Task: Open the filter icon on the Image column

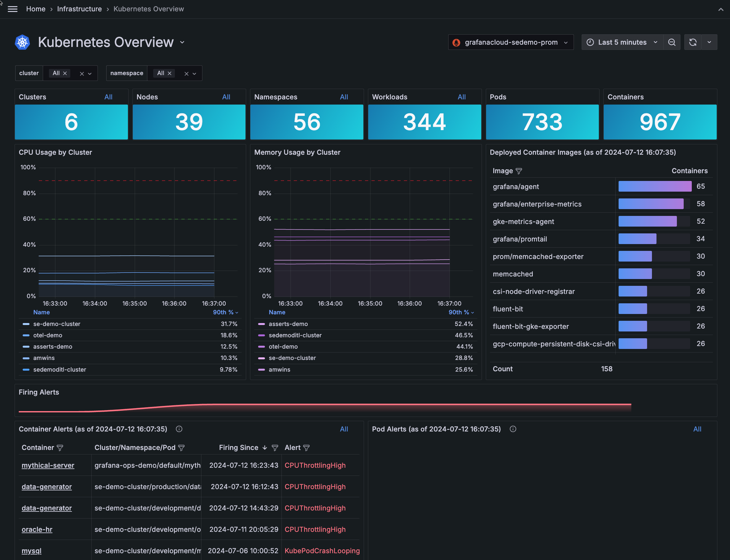Action: [519, 171]
